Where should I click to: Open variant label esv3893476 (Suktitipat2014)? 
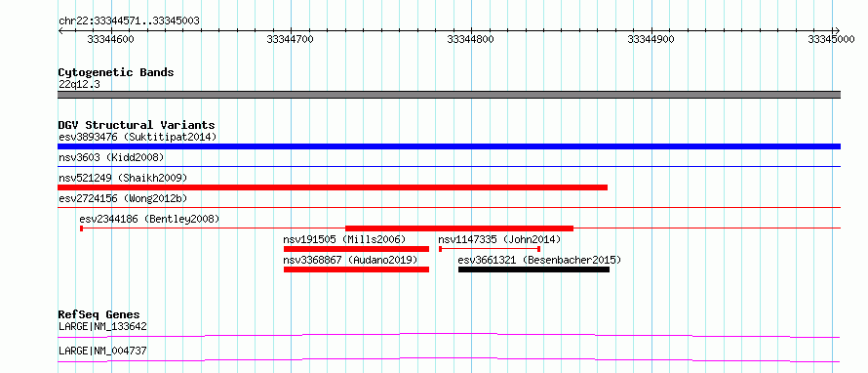pyautogui.click(x=138, y=137)
